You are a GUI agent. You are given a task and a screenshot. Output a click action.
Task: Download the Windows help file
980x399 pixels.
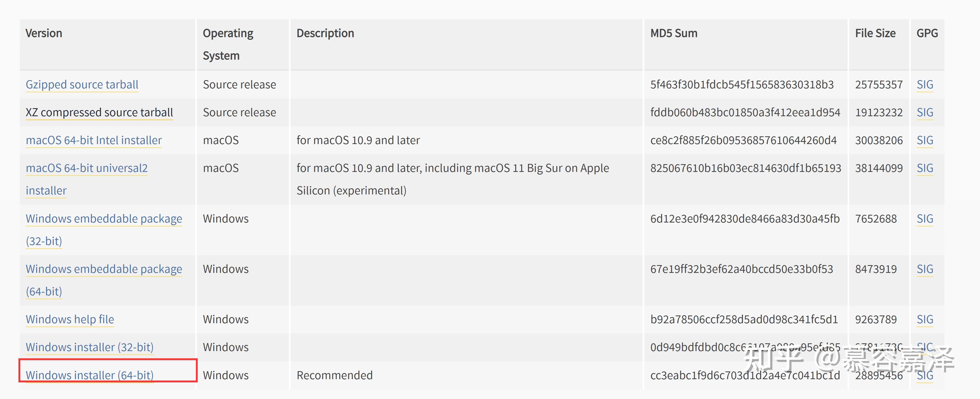(x=70, y=319)
